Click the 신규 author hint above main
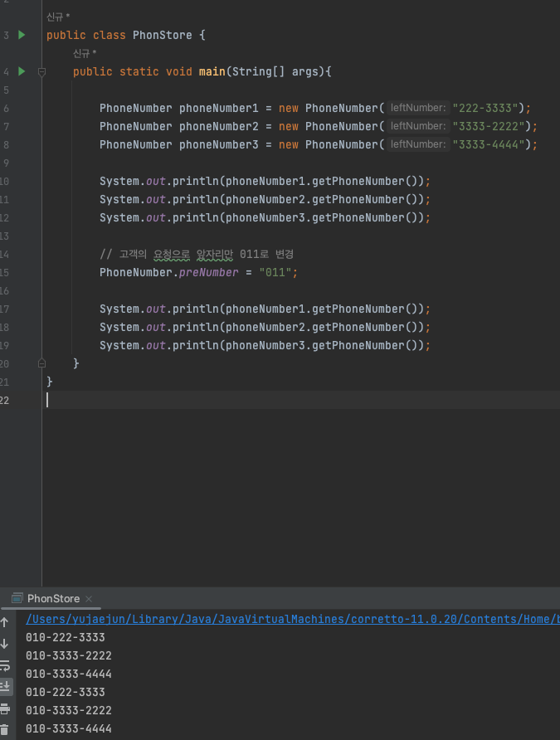This screenshot has width=560, height=740. click(x=85, y=53)
